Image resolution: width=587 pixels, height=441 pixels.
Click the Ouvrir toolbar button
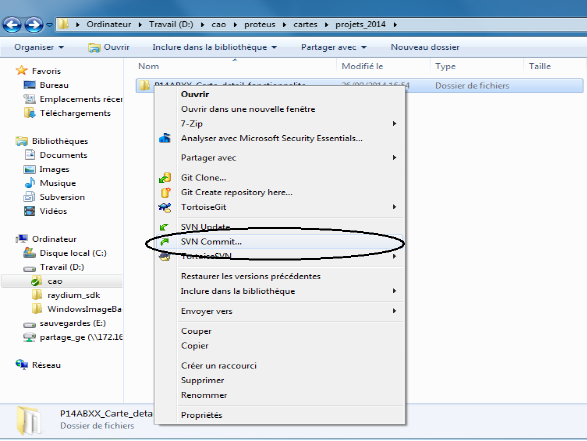pos(109,47)
